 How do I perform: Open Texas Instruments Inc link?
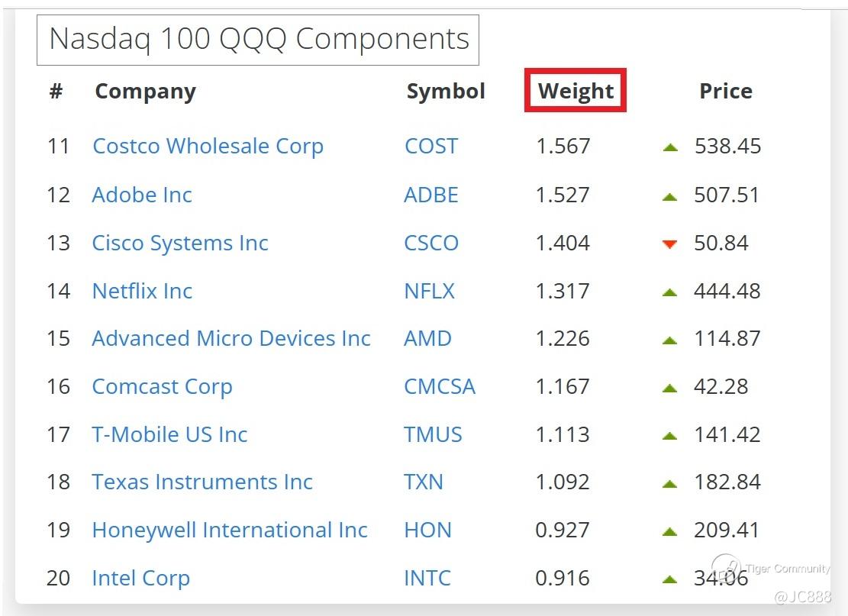(202, 482)
